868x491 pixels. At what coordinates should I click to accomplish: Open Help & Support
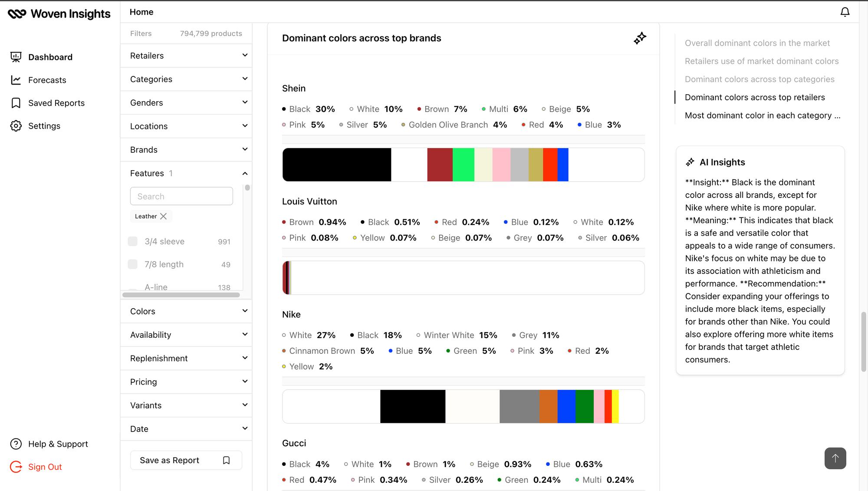[x=58, y=444]
